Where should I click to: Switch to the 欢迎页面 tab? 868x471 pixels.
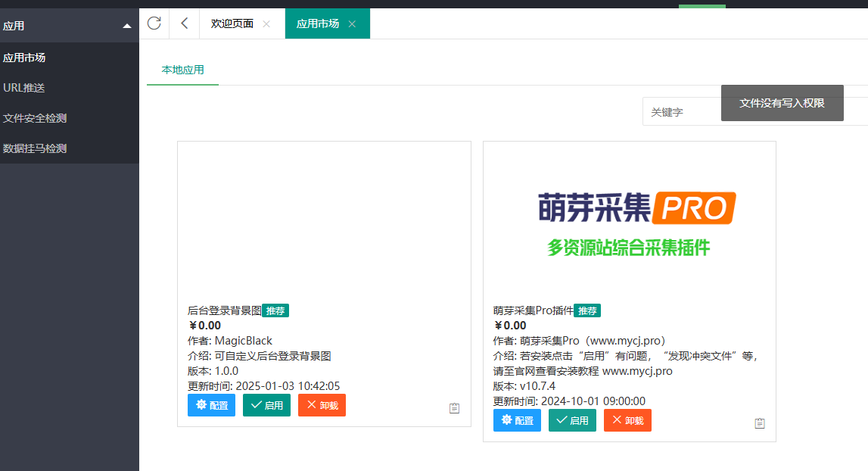[232, 23]
